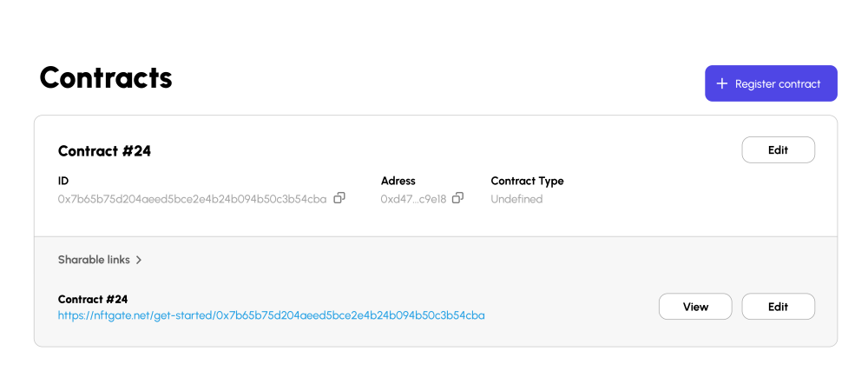Click the 0xd47...c9e18 address text
868x384 pixels.
point(413,199)
